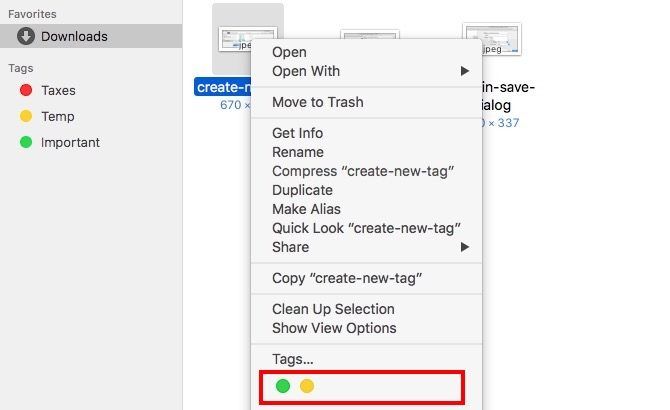Screen dimensions: 670x410
Task: Choose Rename in the context menu
Action: 298,152
